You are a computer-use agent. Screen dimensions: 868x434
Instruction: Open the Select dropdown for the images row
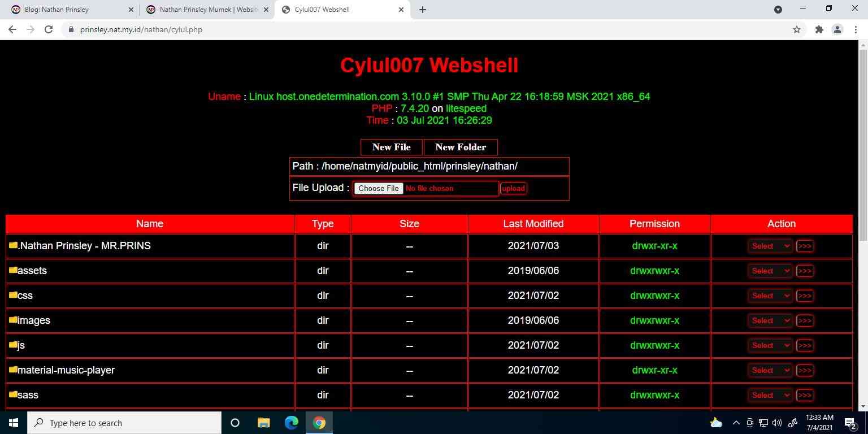pos(770,320)
